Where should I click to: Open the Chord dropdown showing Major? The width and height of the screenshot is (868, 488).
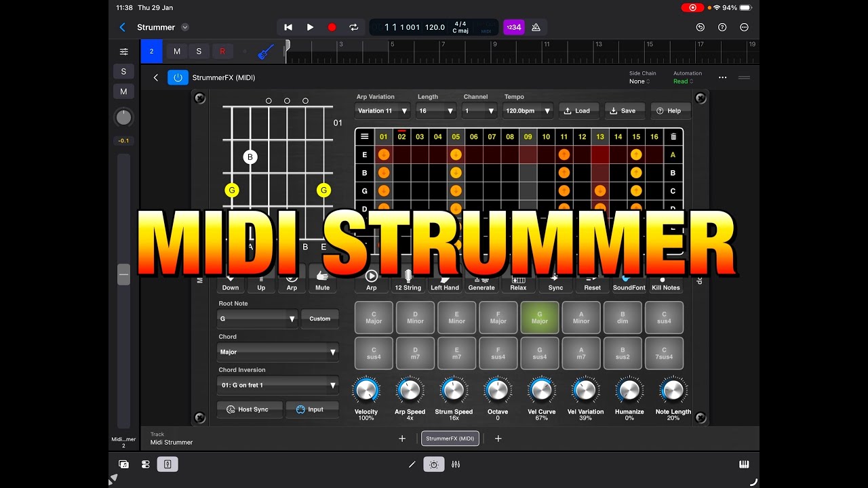(278, 352)
